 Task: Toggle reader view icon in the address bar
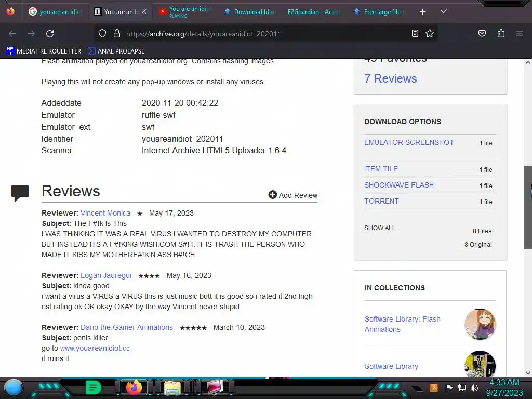[x=415, y=33]
